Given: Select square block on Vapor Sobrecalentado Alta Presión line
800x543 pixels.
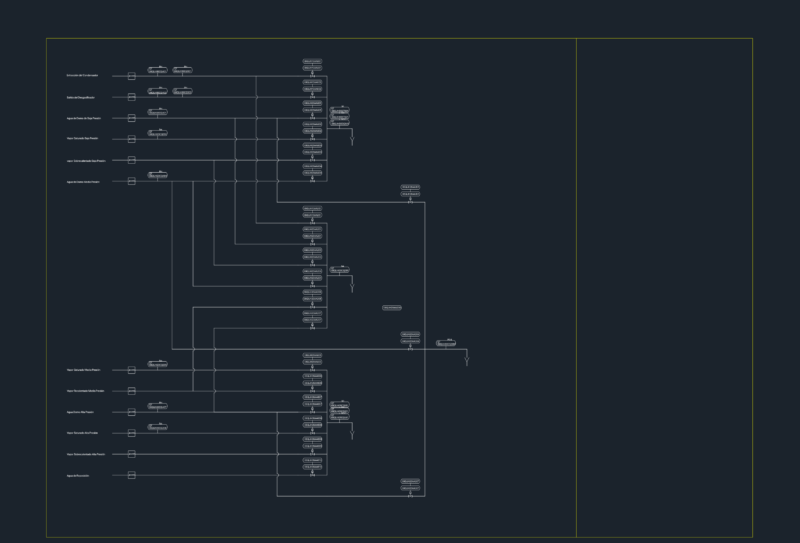Looking at the screenshot, I should tap(132, 454).
